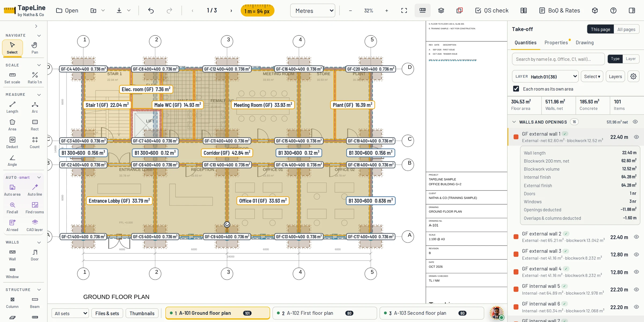Run the QS check

(x=492, y=10)
